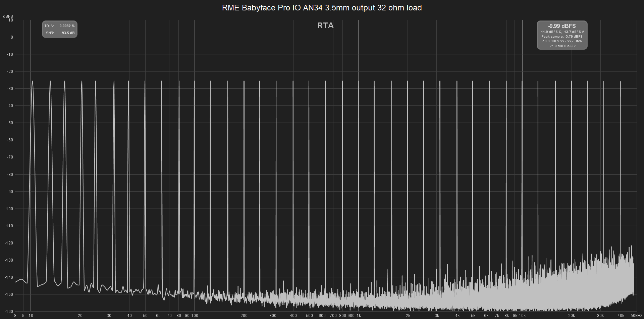644x319 pixels.
Task: Click the 2k label on the frequency axis
Action: tap(408, 316)
